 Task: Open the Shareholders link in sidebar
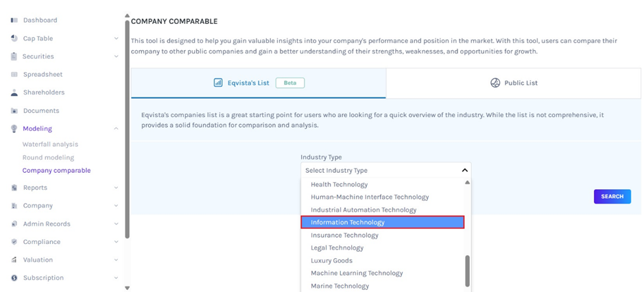coord(43,93)
